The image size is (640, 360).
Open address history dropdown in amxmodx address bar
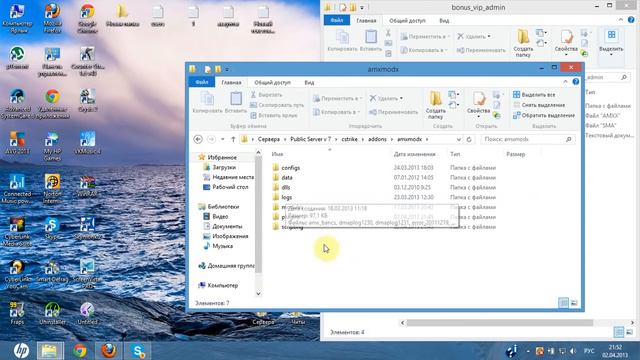458,139
